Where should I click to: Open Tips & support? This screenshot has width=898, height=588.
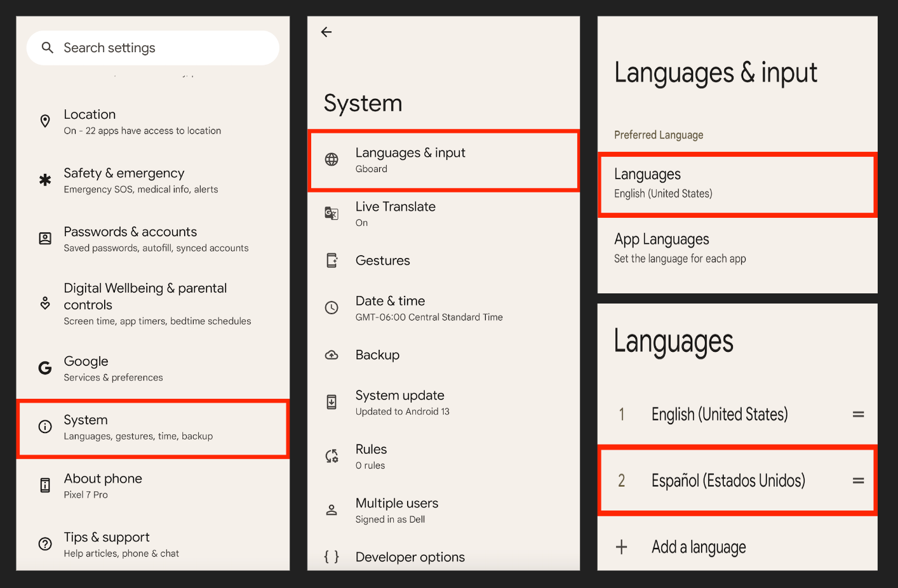152,544
